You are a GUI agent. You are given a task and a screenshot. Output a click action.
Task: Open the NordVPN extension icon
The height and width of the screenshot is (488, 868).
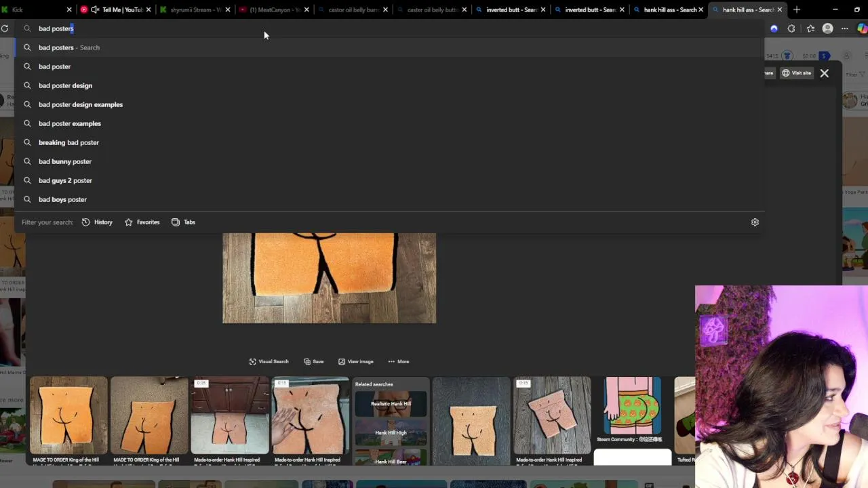(x=774, y=28)
